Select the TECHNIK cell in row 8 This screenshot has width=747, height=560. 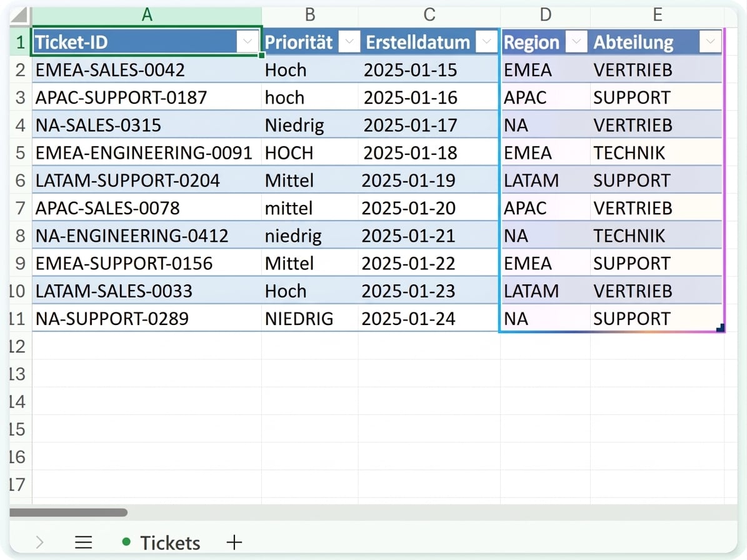[656, 236]
